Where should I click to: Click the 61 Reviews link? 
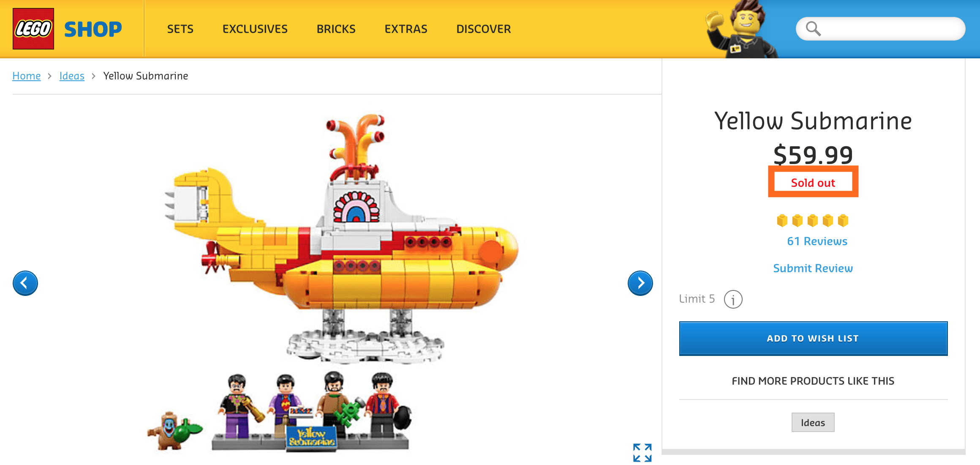coord(812,241)
